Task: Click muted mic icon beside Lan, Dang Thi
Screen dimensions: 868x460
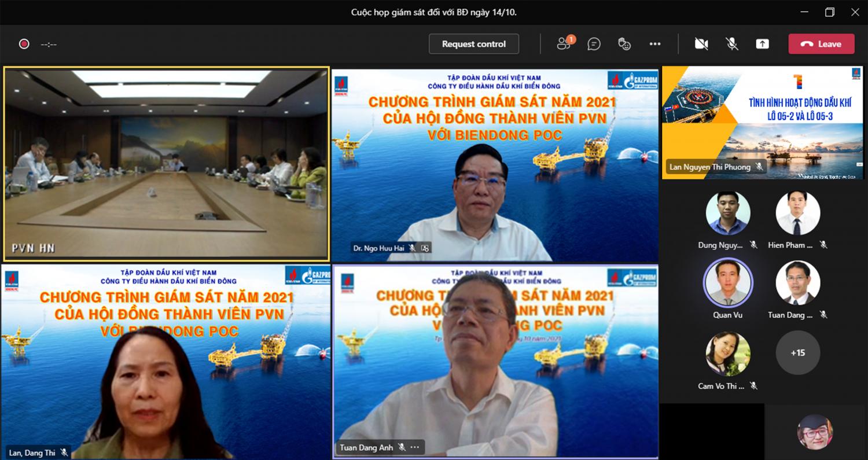Action: click(x=64, y=452)
